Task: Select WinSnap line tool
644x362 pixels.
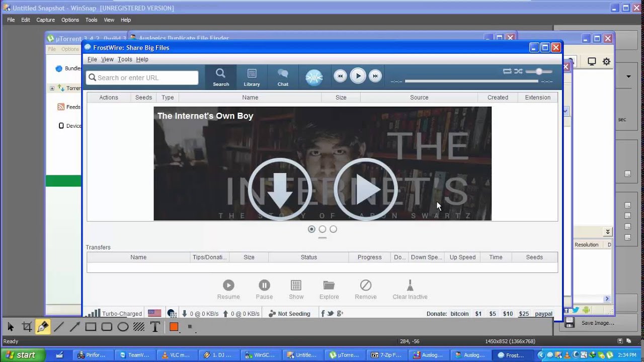Action: (58, 327)
